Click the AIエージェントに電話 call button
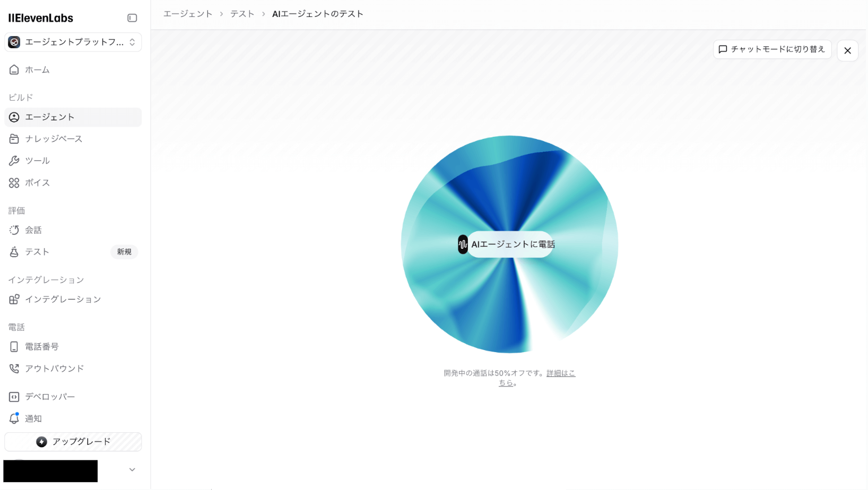Viewport: 868px width, 490px height. point(507,244)
